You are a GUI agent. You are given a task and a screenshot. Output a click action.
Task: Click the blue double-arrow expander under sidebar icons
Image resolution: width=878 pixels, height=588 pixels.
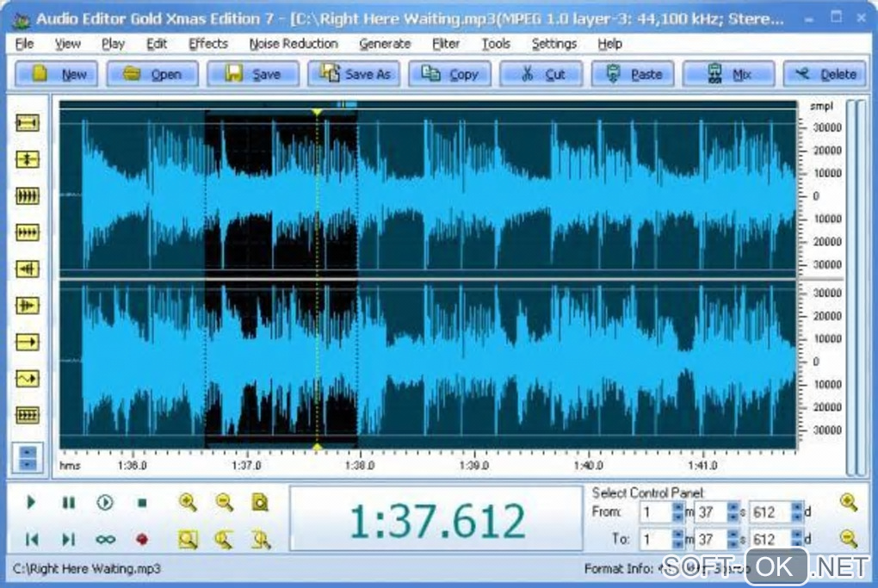[x=28, y=458]
